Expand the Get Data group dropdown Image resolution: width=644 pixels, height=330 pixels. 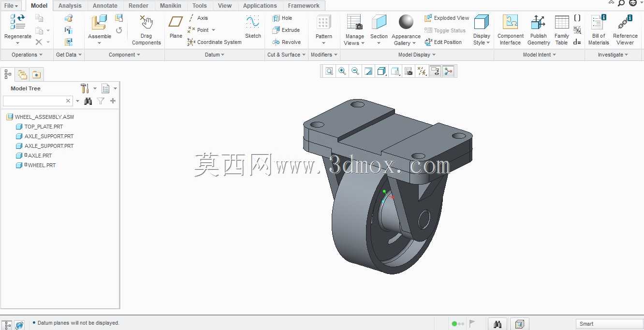(x=69, y=55)
